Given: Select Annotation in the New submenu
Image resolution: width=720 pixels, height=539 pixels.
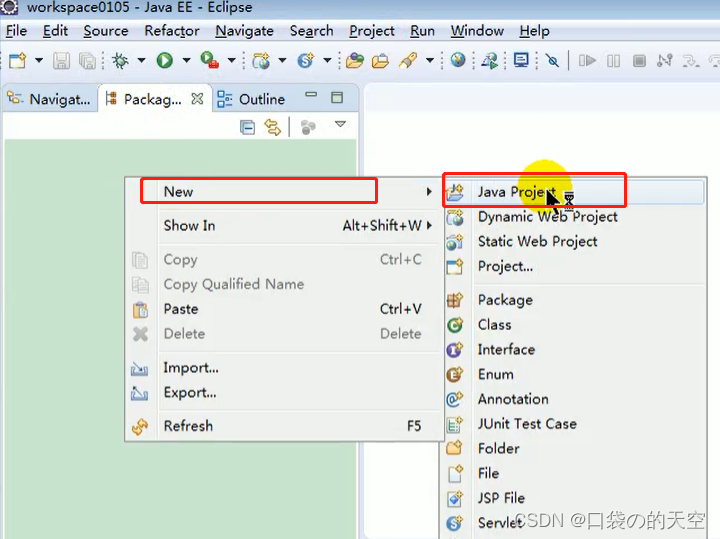Looking at the screenshot, I should click(574, 399).
